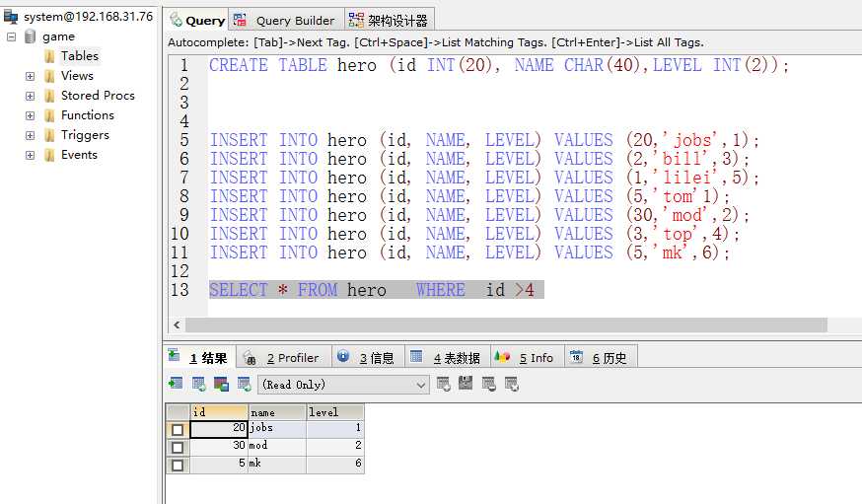Click the fourth results toolbar icon left of Read Only
Viewport: 862px width, 504px height.
click(244, 384)
